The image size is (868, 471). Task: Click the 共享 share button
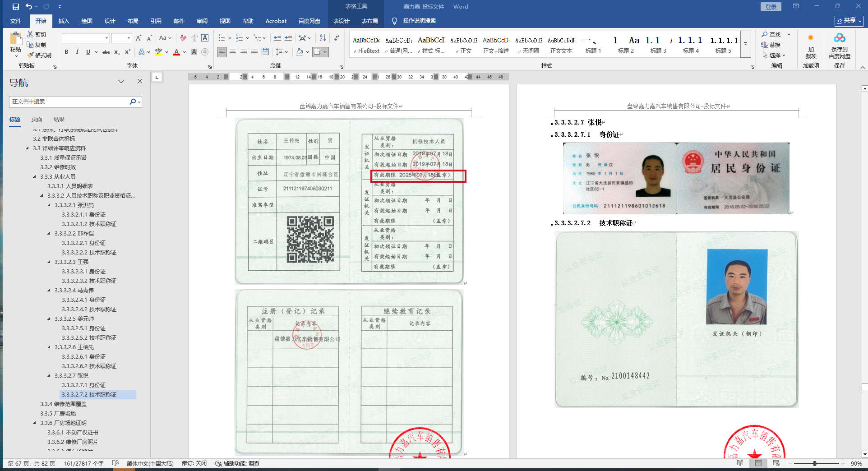point(849,21)
